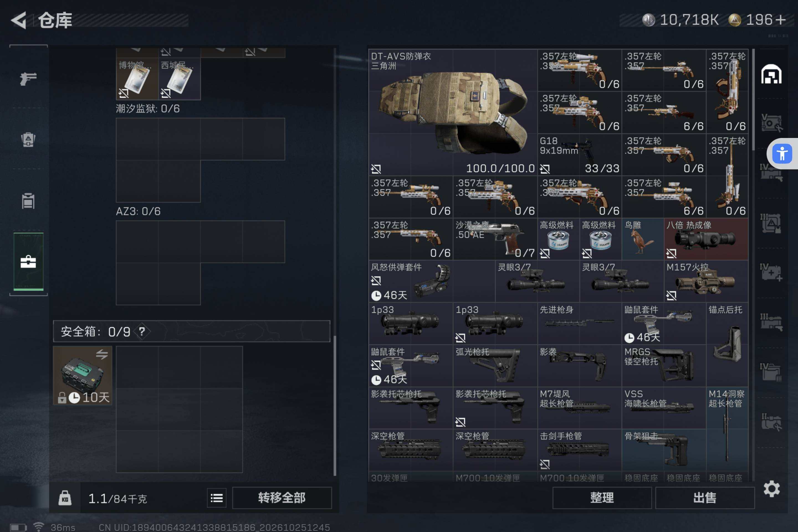The image size is (798, 532).
Task: Select the DT-AVS防弹衣 body armor item
Action: (x=453, y=112)
